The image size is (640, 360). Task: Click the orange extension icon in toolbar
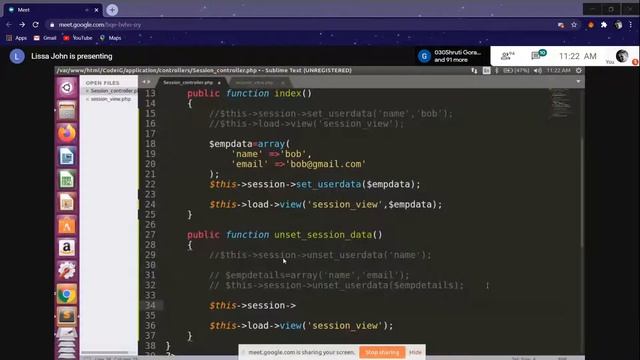coord(591,25)
